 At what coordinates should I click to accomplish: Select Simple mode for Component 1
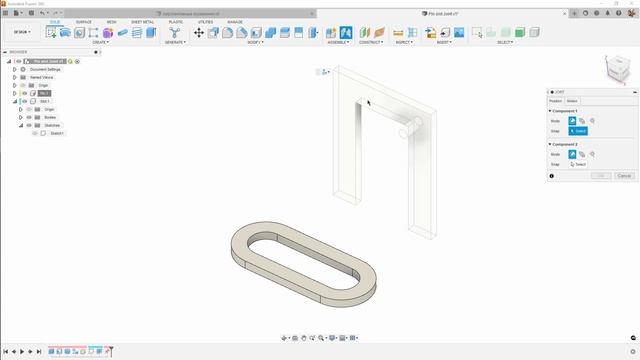(572, 121)
